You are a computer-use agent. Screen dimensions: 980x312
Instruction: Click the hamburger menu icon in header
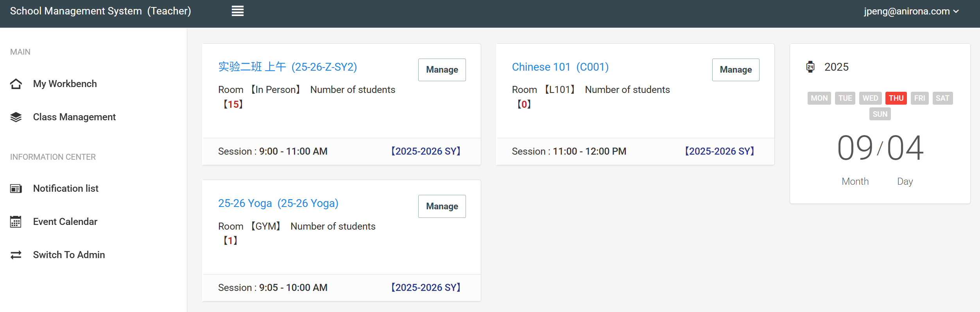(x=237, y=11)
